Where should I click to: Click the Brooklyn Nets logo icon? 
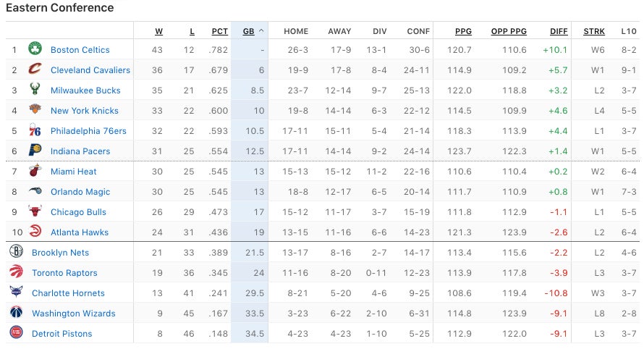pyautogui.click(x=16, y=252)
